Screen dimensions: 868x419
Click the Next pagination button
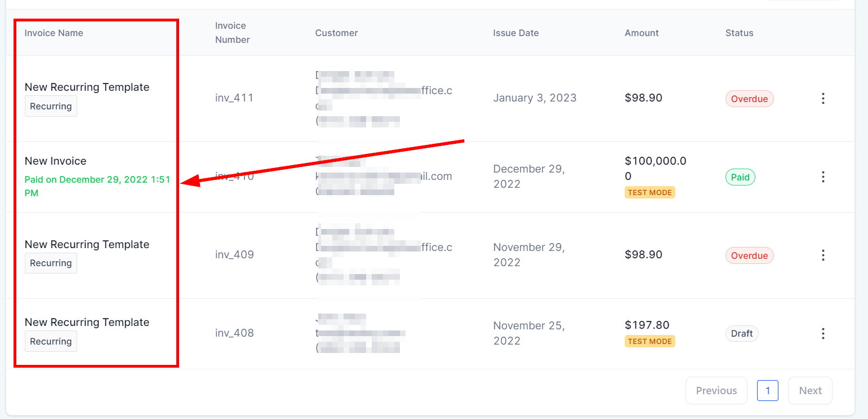[810, 391]
